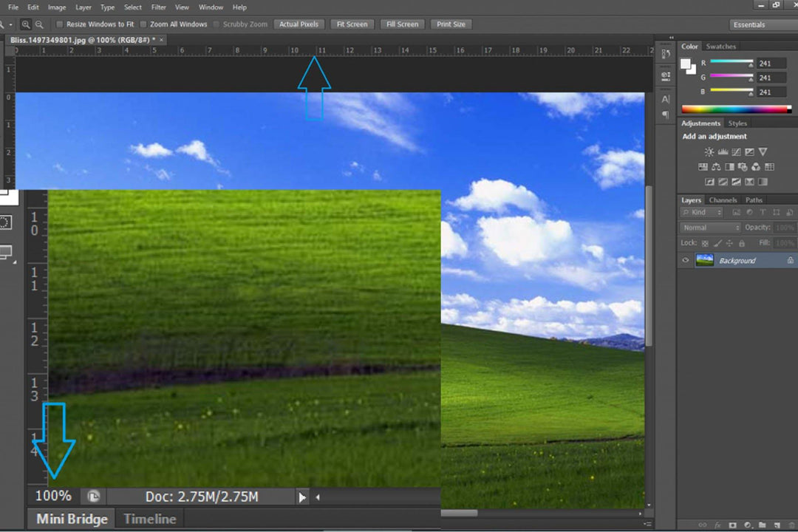Open the Essentials workspace dropdown
This screenshot has height=532, width=798.
pyautogui.click(x=763, y=24)
